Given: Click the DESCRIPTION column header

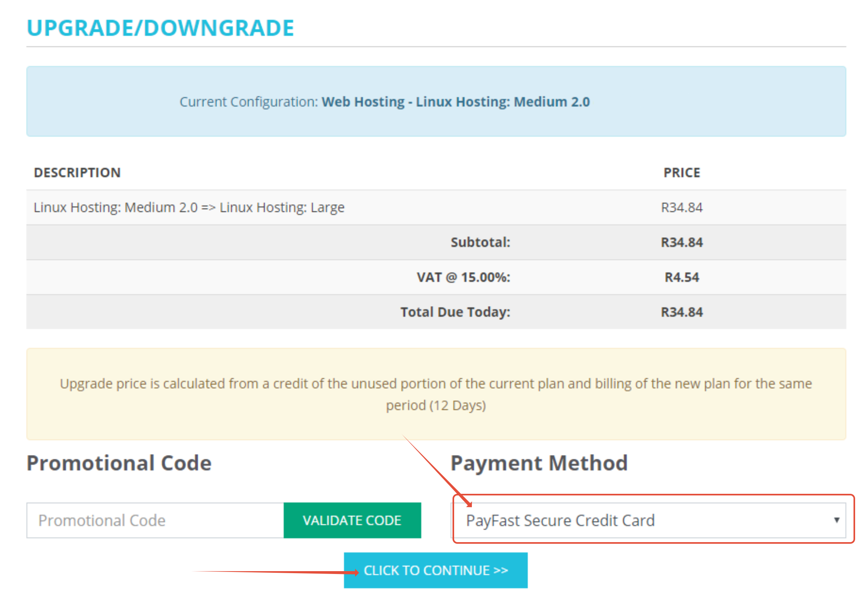Looking at the screenshot, I should [x=77, y=172].
